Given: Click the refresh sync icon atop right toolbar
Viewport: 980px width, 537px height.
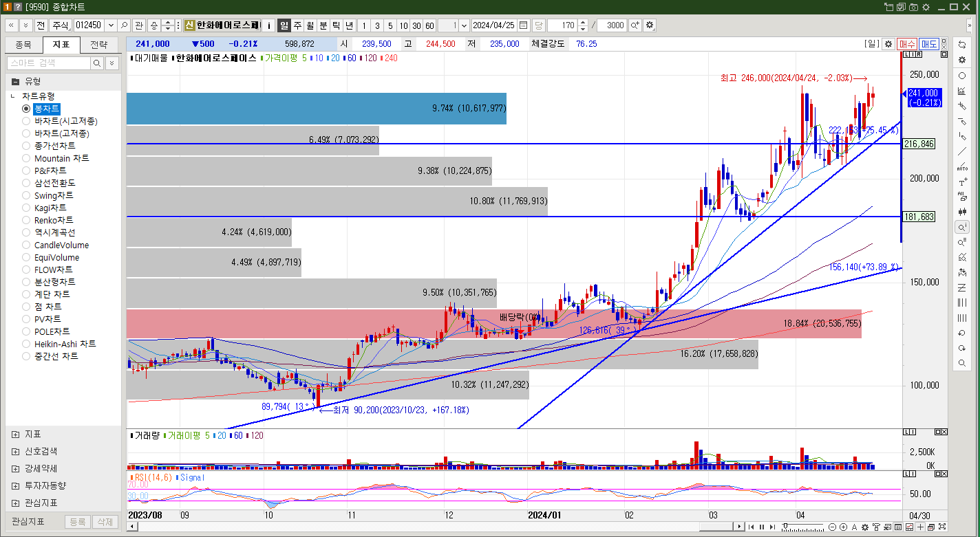Looking at the screenshot, I should [962, 45].
